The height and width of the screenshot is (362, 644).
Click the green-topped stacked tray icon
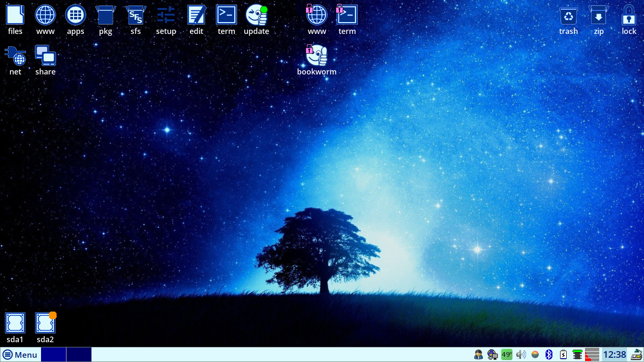coord(578,354)
